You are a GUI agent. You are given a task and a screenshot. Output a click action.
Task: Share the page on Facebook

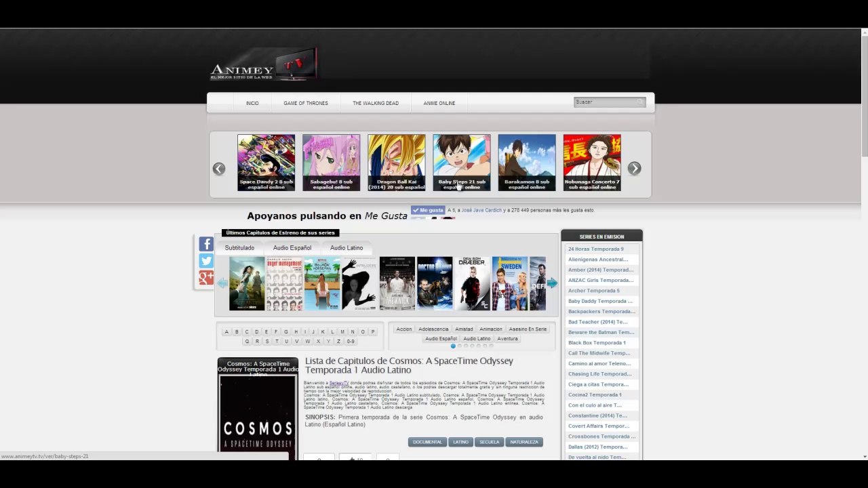(206, 244)
